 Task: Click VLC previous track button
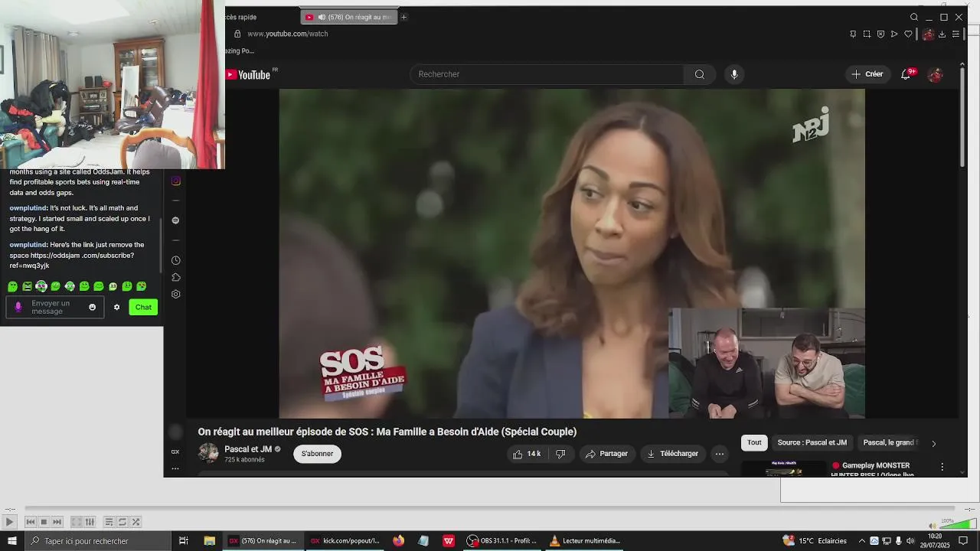pyautogui.click(x=31, y=522)
